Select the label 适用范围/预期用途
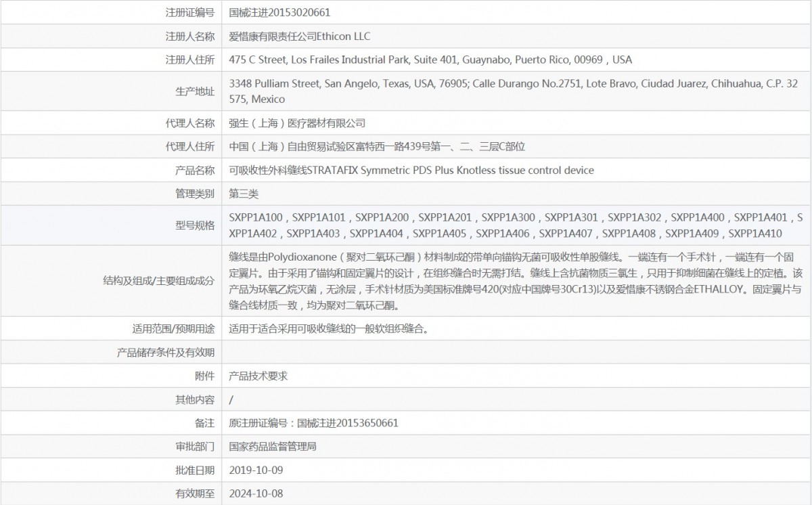The height and width of the screenshot is (505, 812). (173, 329)
